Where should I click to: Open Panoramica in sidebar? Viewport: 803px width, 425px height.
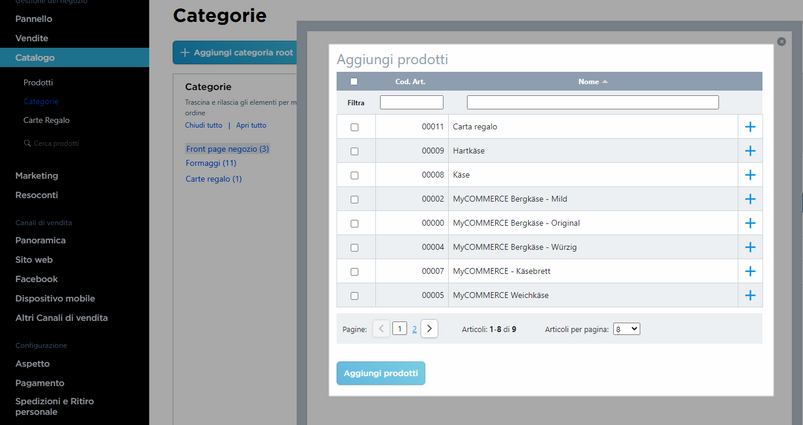click(x=40, y=240)
